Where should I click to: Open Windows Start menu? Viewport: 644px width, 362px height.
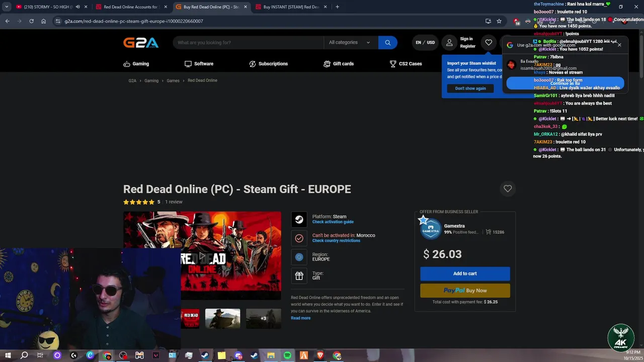coord(8,355)
